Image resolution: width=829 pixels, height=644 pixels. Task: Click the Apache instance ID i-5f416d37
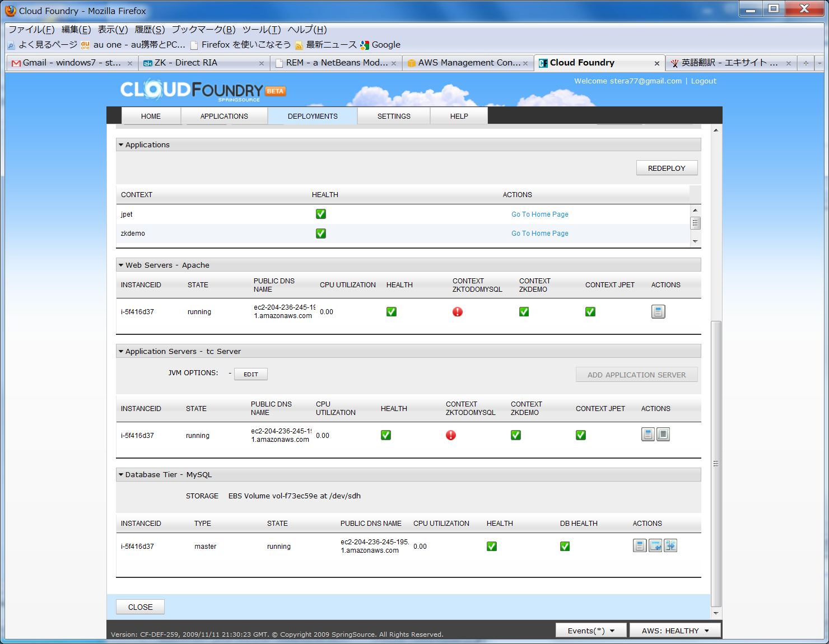coord(137,312)
